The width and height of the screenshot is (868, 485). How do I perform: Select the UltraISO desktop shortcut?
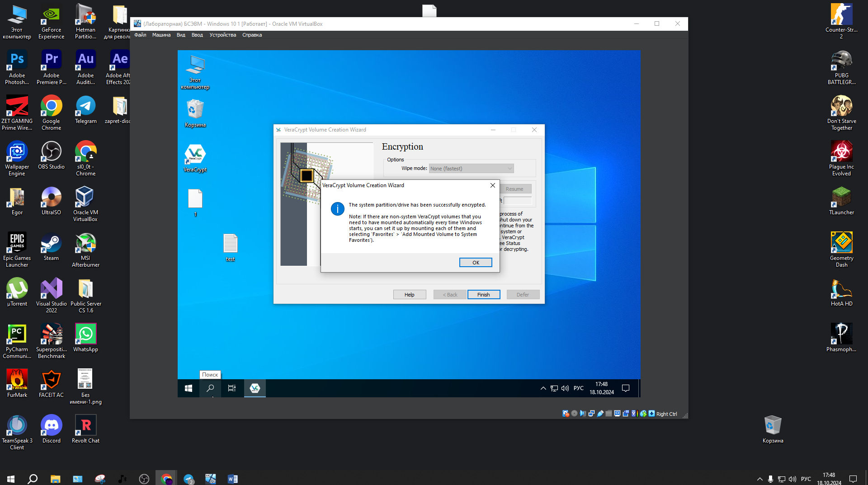(x=52, y=201)
